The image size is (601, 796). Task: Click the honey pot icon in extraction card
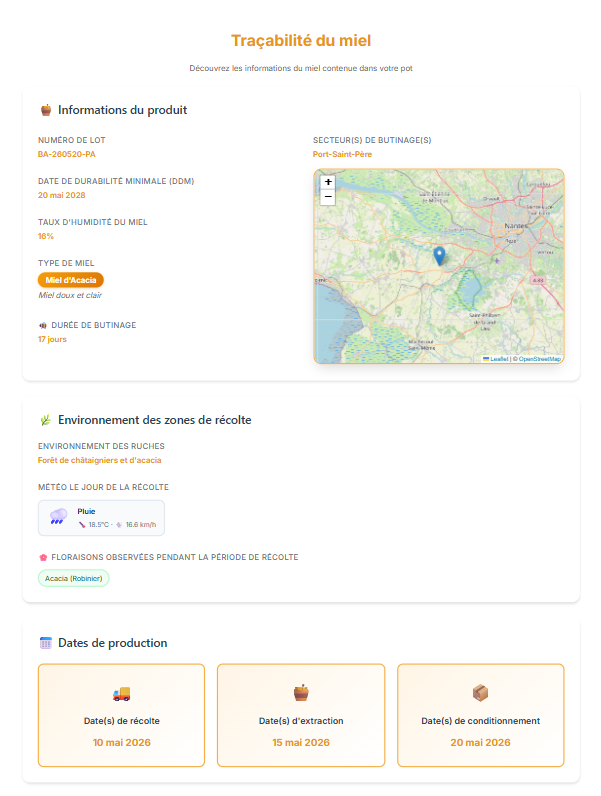(x=301, y=693)
